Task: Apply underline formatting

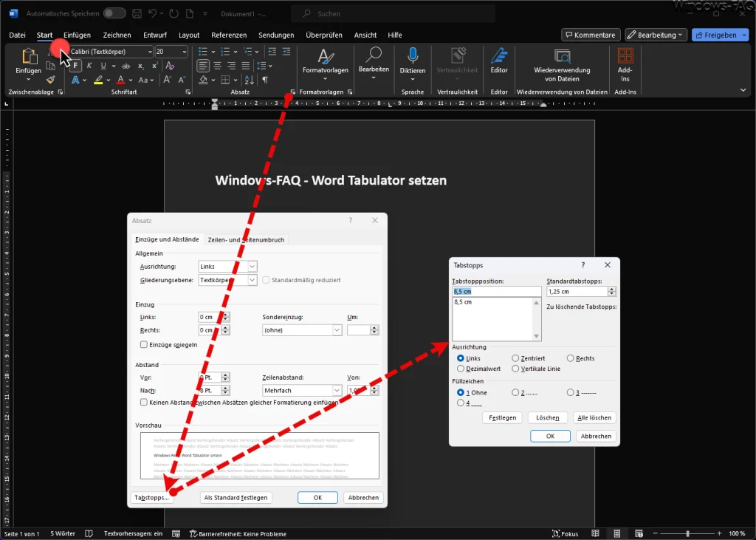Action: coord(103,66)
